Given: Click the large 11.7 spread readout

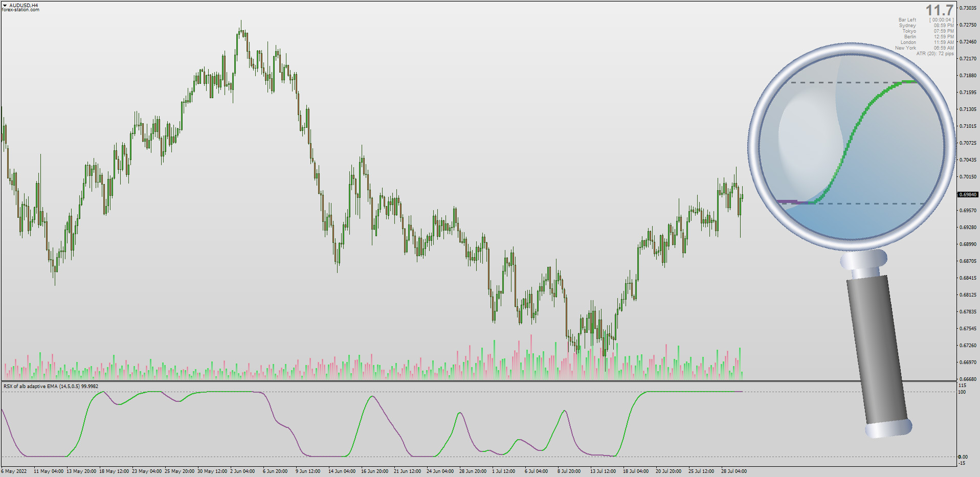Looking at the screenshot, I should click(940, 10).
